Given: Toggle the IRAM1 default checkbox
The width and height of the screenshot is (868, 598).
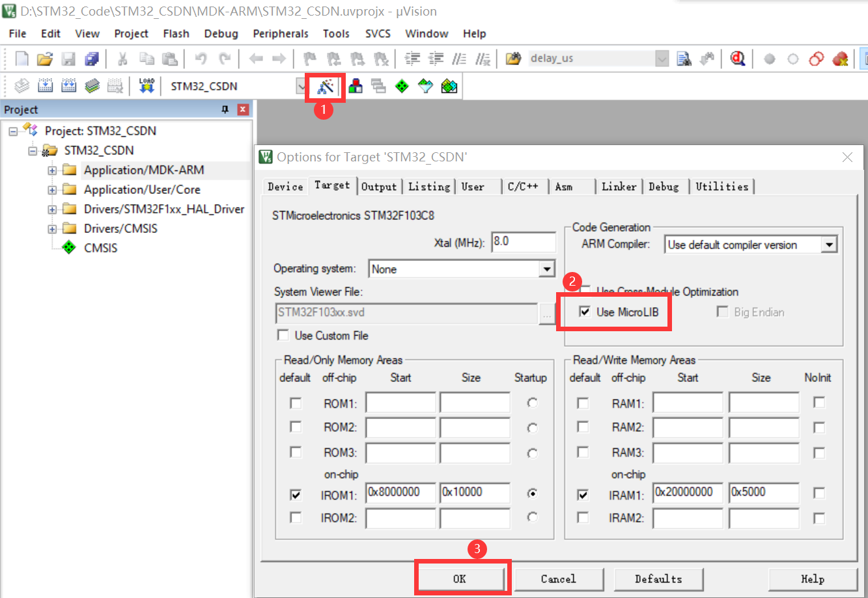Looking at the screenshot, I should click(x=583, y=495).
